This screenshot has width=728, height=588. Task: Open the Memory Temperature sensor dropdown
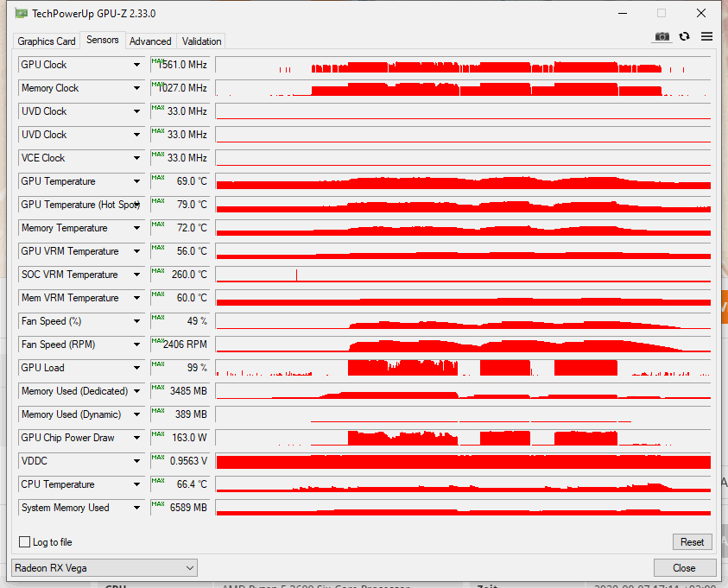(x=137, y=228)
